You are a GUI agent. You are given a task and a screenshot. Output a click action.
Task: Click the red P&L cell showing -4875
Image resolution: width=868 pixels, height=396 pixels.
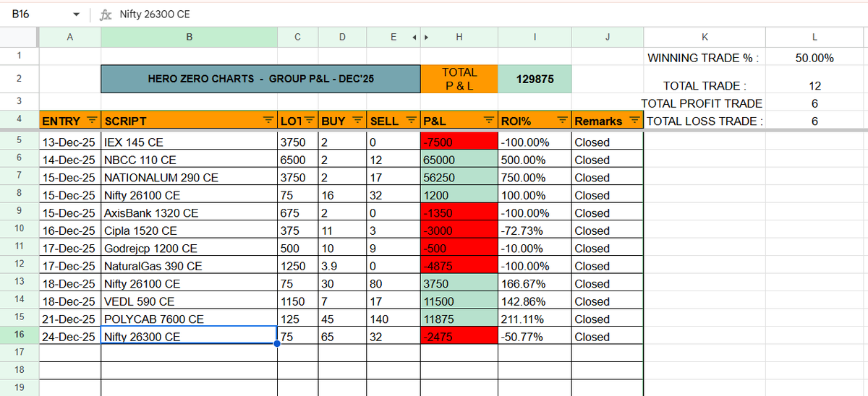459,266
